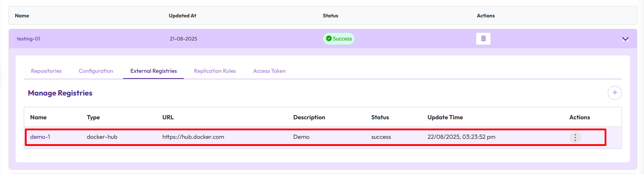Image resolution: width=644 pixels, height=174 pixels.
Task: Click the green Success status badge
Action: pyautogui.click(x=339, y=39)
